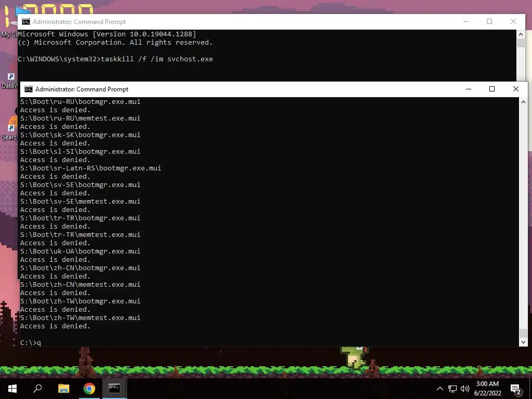Click S:\Boot\uk-UA\bootmgr.exe.mui line
532x399 pixels.
click(80, 251)
